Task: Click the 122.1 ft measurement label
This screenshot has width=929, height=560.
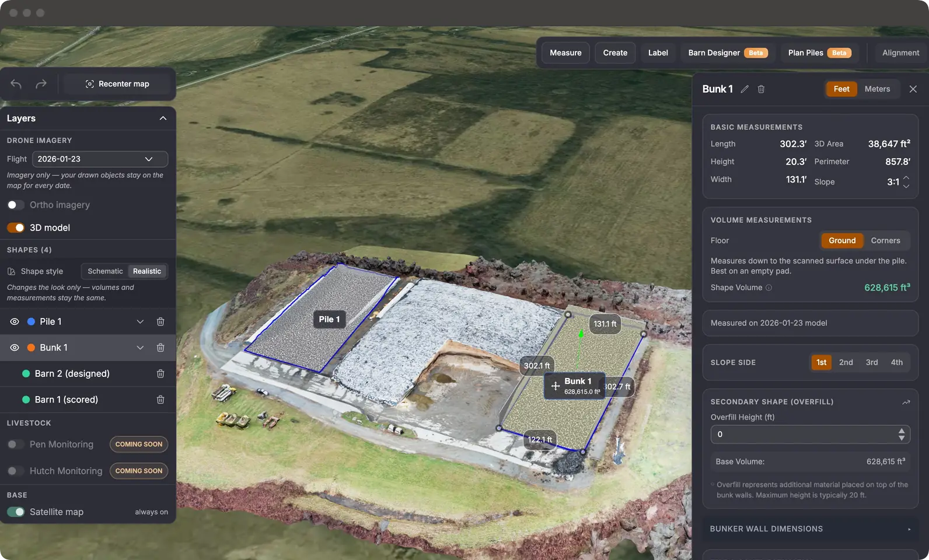Action: 540,440
